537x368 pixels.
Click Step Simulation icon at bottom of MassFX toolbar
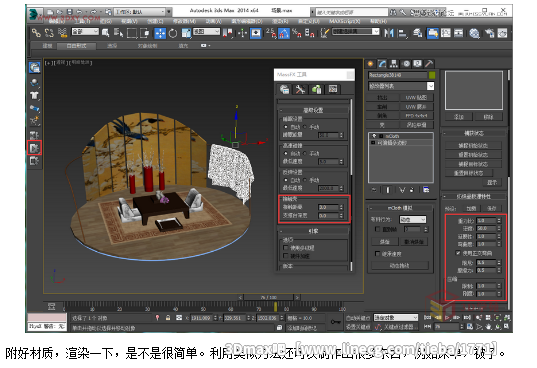[x=34, y=161]
